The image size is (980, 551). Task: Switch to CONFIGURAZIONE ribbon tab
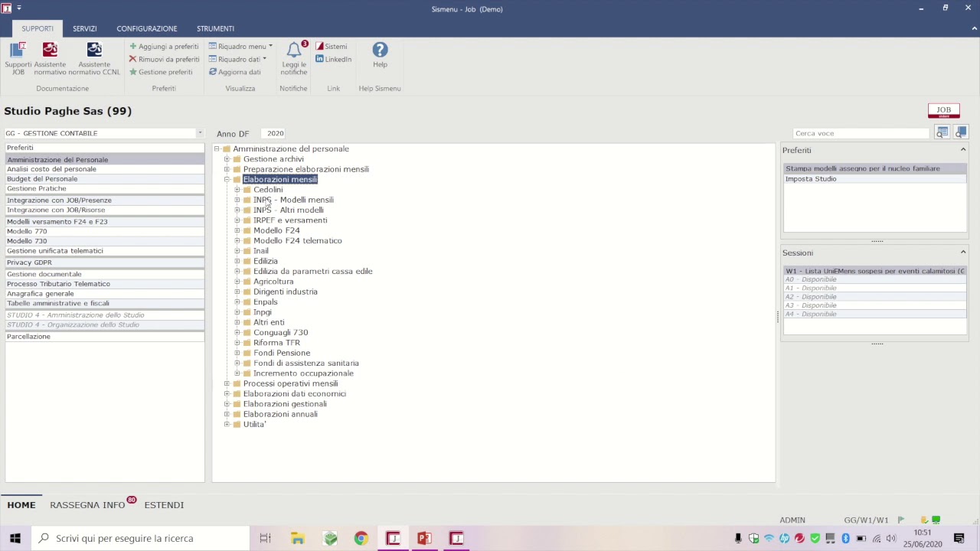(147, 28)
